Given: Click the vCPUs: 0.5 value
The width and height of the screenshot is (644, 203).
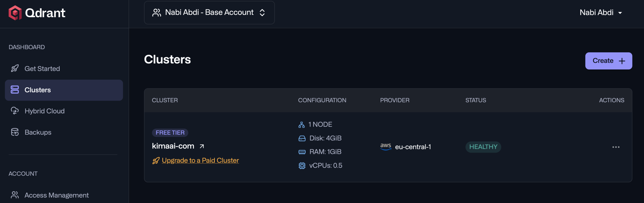Looking at the screenshot, I should click(326, 165).
